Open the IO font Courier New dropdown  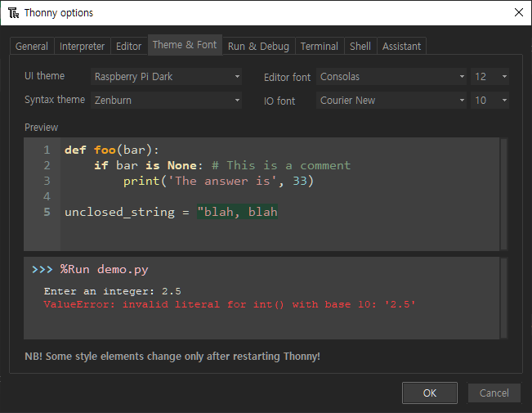click(391, 101)
